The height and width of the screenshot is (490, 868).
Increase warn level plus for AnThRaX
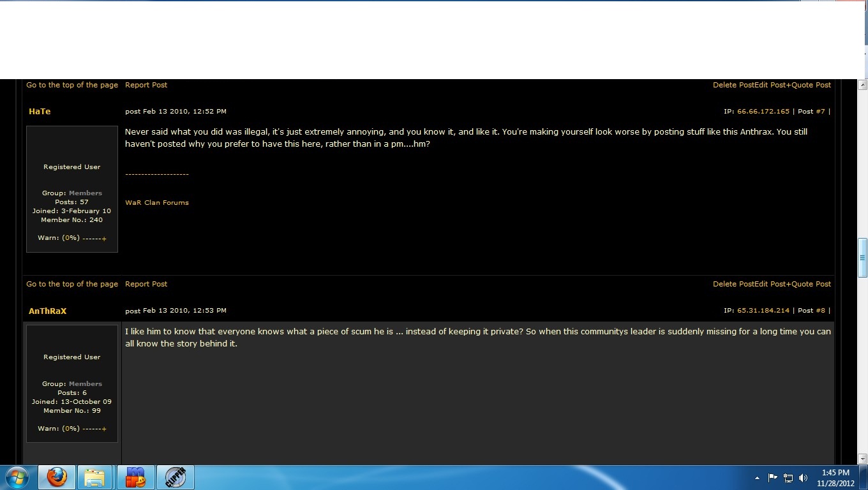104,429
